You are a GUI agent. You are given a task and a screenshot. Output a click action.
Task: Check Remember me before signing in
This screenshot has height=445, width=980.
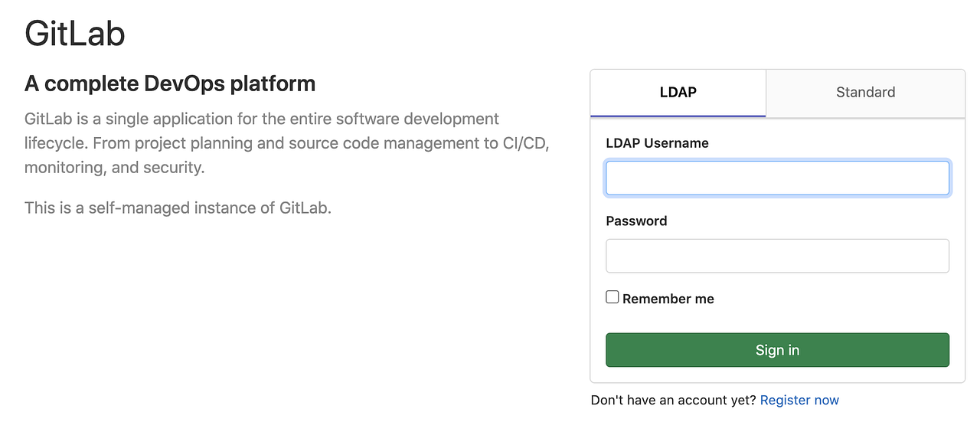[x=612, y=296]
